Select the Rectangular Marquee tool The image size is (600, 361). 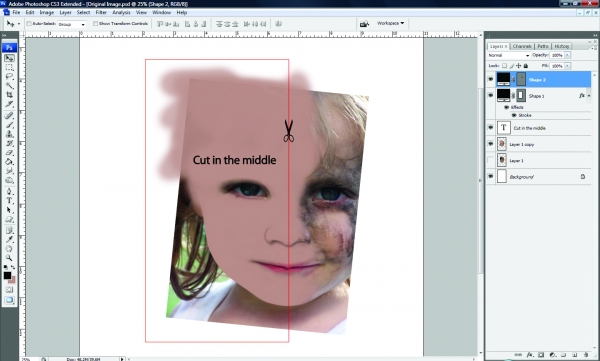(10, 67)
